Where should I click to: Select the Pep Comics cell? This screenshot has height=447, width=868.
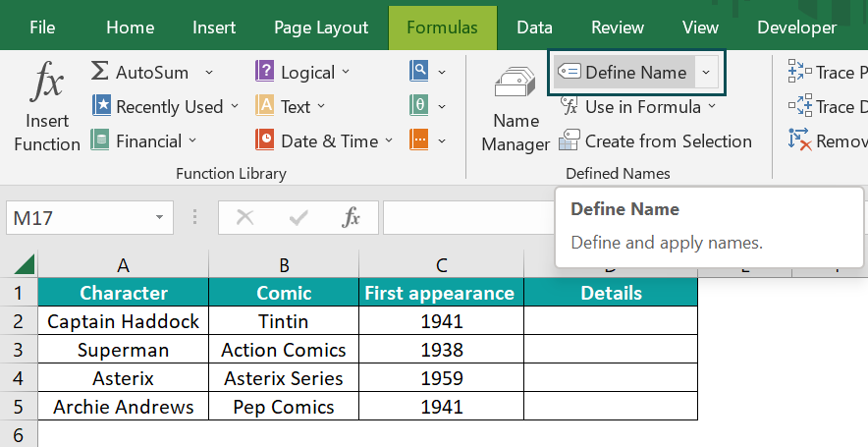point(284,407)
